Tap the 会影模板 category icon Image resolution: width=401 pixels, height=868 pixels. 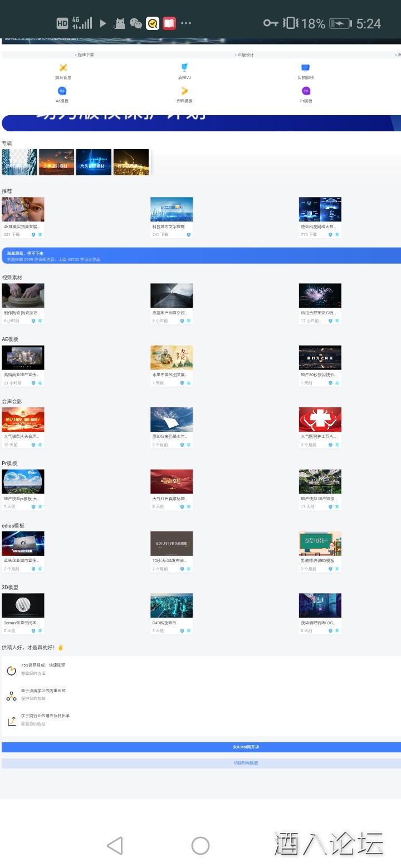[184, 92]
